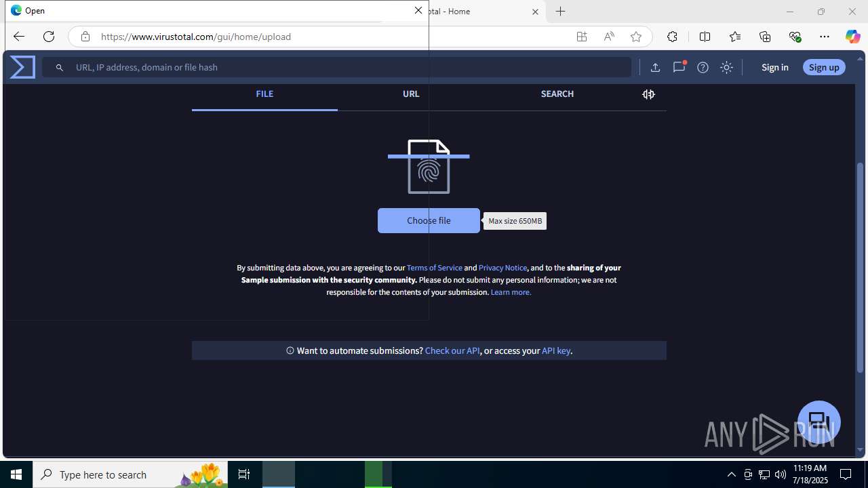Click the Choose file button

pos(429,220)
